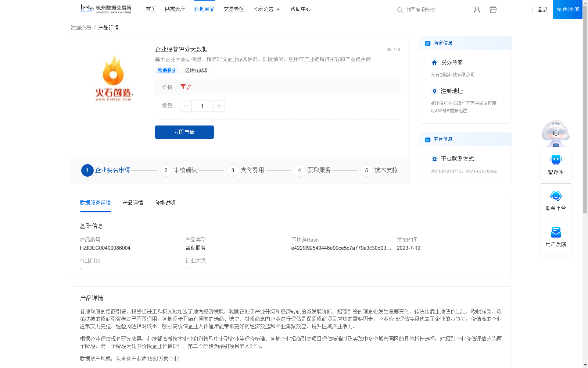Click product title 企业经营评分大数据
This screenshot has width=588, height=368.
coord(182,49)
